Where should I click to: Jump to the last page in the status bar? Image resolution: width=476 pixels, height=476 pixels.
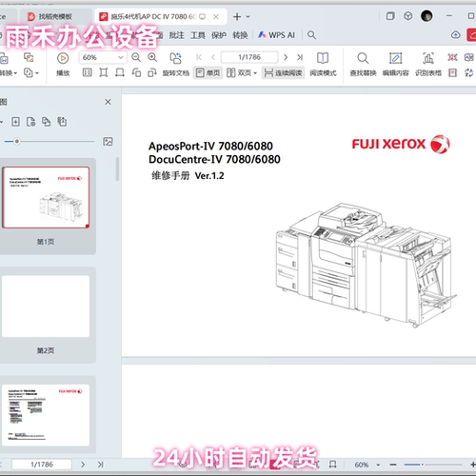pyautogui.click(x=101, y=465)
